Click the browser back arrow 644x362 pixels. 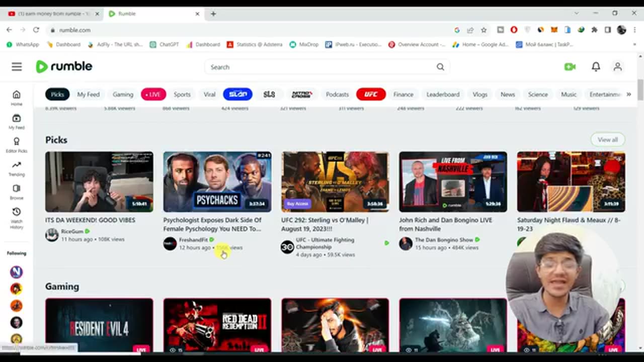[9, 30]
